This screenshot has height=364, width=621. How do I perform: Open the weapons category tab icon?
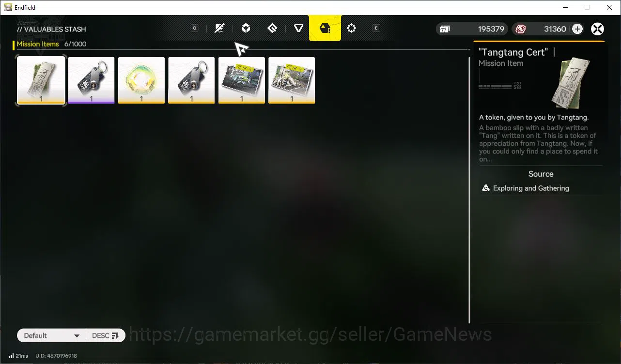(x=219, y=29)
